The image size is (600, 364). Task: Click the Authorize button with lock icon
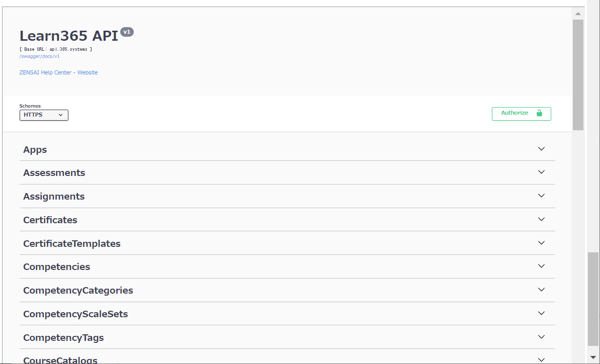click(521, 114)
